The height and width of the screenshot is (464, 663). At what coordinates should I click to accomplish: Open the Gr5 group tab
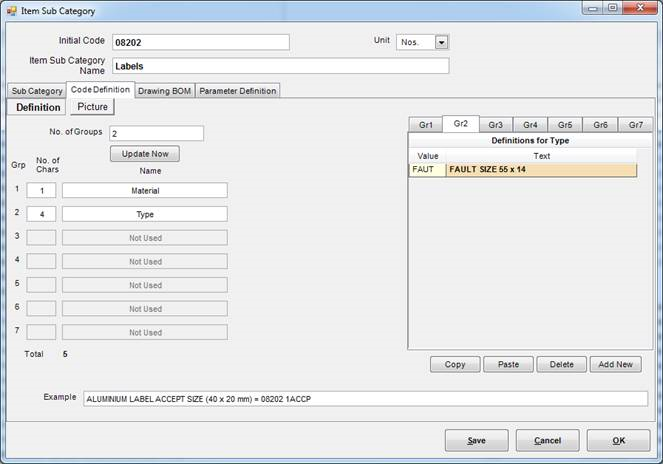click(565, 125)
